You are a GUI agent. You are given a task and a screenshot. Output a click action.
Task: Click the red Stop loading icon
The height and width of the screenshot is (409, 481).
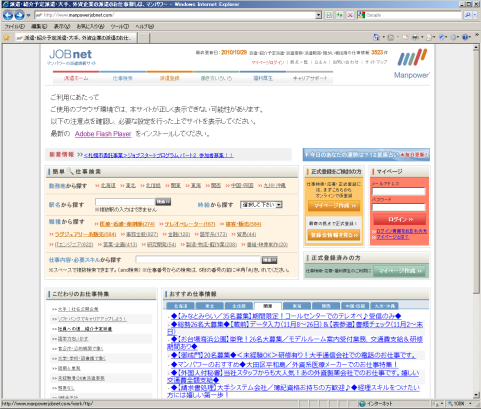[x=350, y=15]
